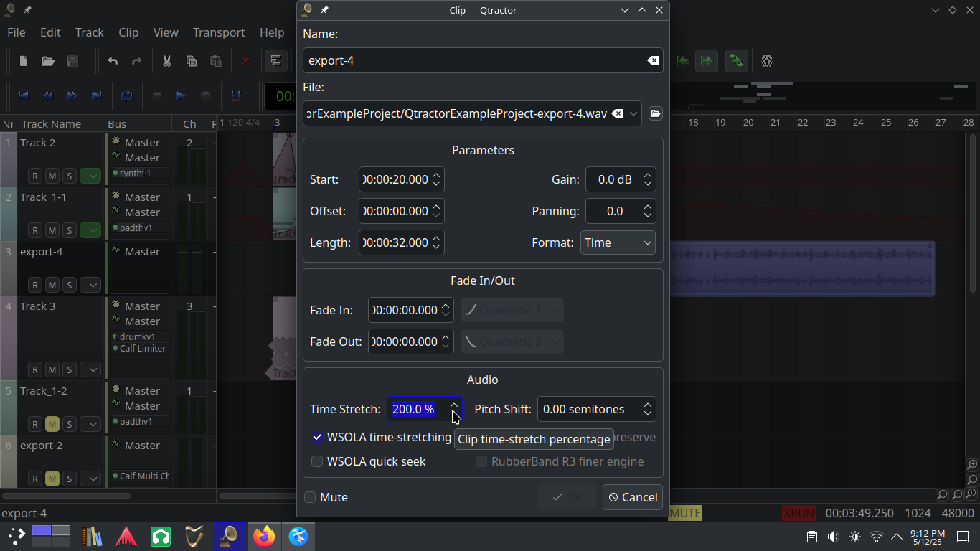Check the Mute option in the Clip dialog

pyautogui.click(x=310, y=497)
